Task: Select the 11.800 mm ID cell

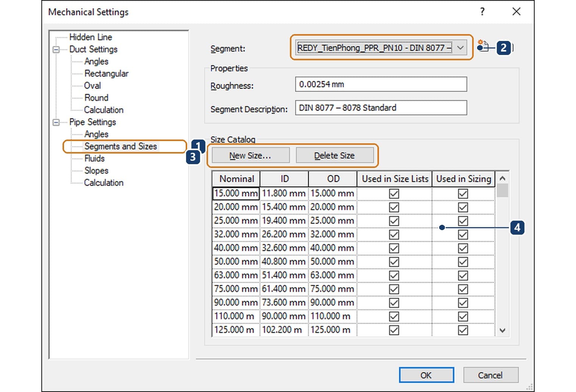Action: coord(284,193)
